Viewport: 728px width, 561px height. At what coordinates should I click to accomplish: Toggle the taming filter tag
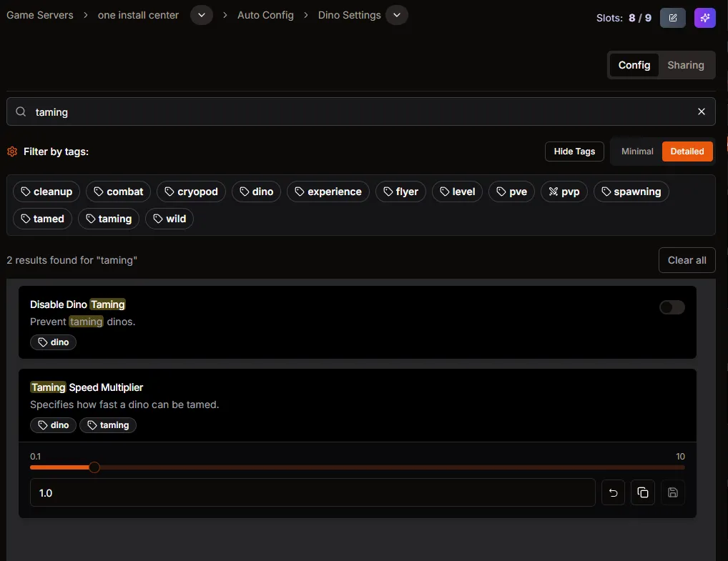pos(109,219)
